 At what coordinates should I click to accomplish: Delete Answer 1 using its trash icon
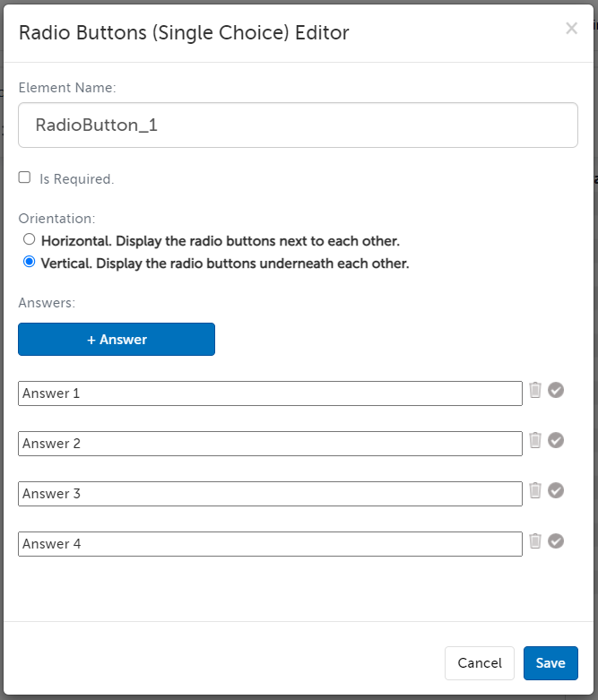(x=535, y=390)
